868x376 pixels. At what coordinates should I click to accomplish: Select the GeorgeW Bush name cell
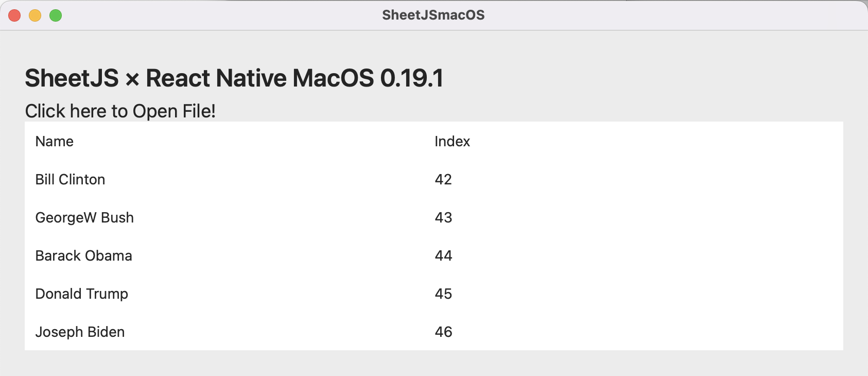[84, 218]
